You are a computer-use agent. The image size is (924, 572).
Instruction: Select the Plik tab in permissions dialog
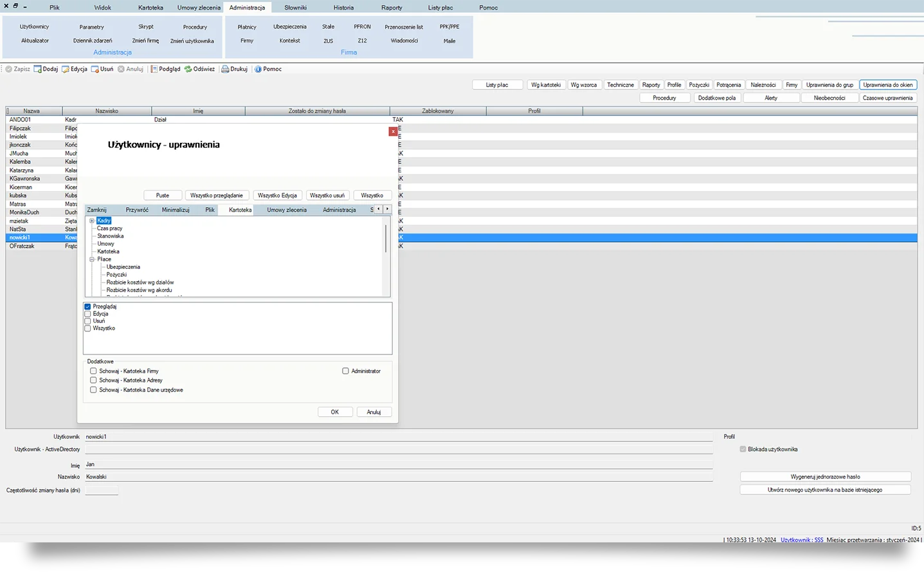pyautogui.click(x=210, y=210)
